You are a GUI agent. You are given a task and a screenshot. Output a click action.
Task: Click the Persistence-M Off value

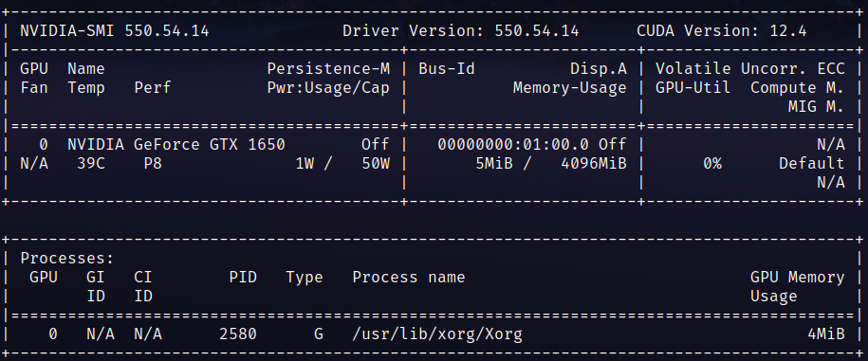point(376,145)
